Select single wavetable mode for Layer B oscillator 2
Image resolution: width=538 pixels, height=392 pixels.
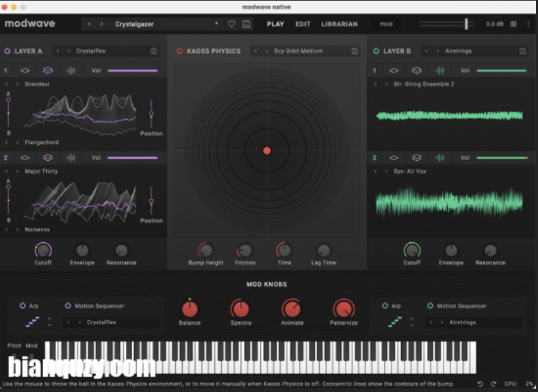(394, 158)
